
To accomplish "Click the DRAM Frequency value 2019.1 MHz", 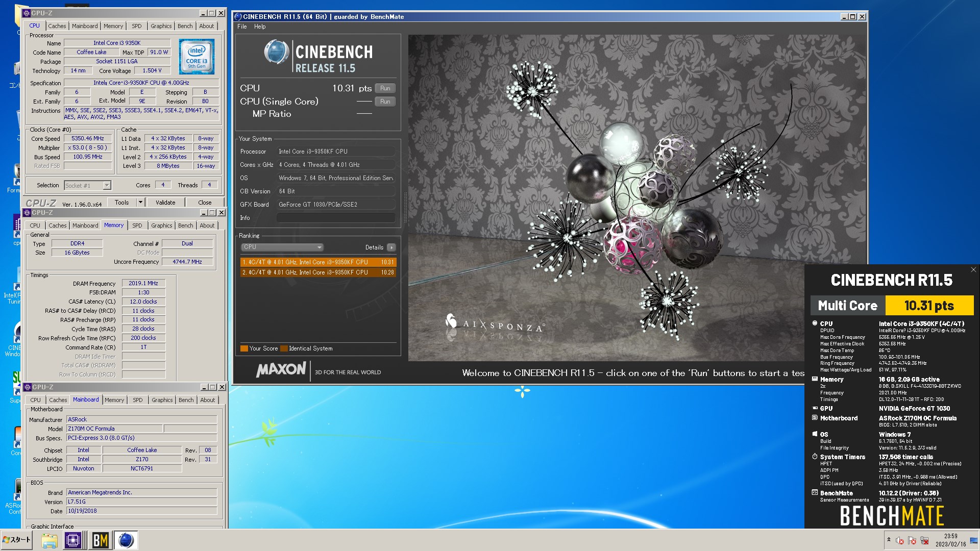I will click(x=143, y=283).
